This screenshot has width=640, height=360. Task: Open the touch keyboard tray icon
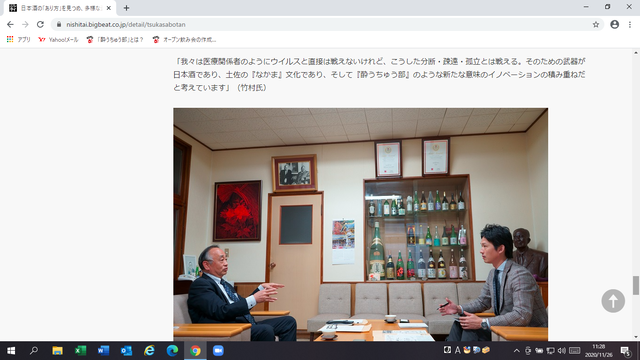coord(575,351)
